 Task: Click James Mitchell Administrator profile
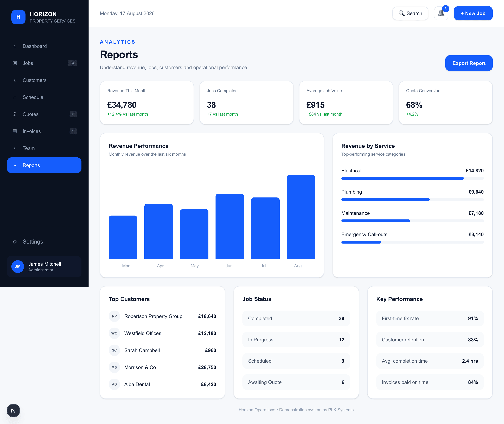click(44, 267)
